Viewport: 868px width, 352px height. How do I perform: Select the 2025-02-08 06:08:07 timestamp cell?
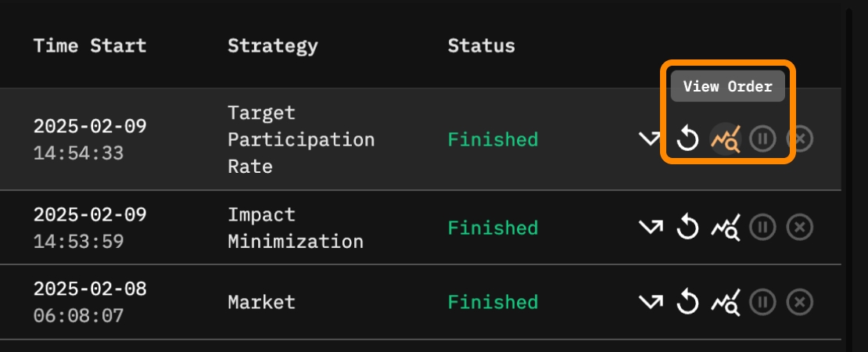coord(90,302)
